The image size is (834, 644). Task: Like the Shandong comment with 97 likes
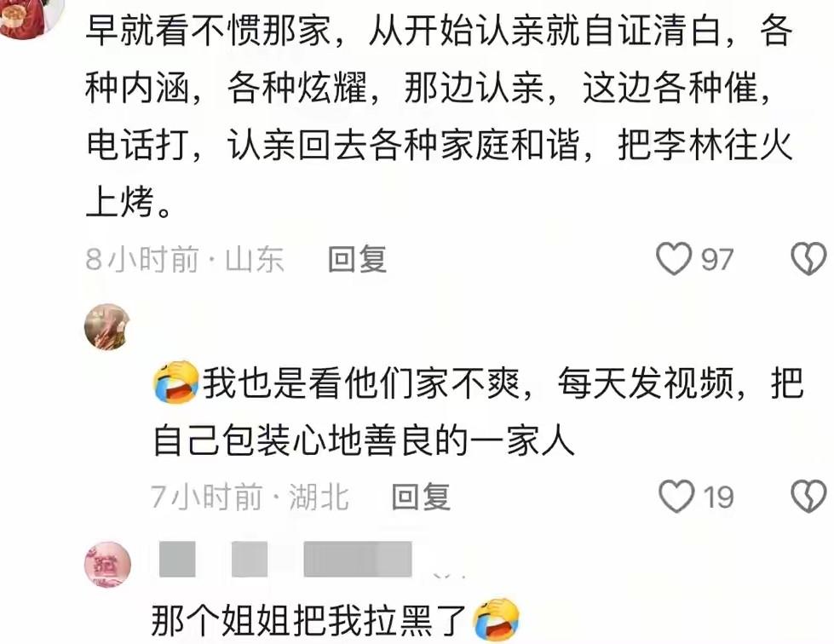pos(674,258)
